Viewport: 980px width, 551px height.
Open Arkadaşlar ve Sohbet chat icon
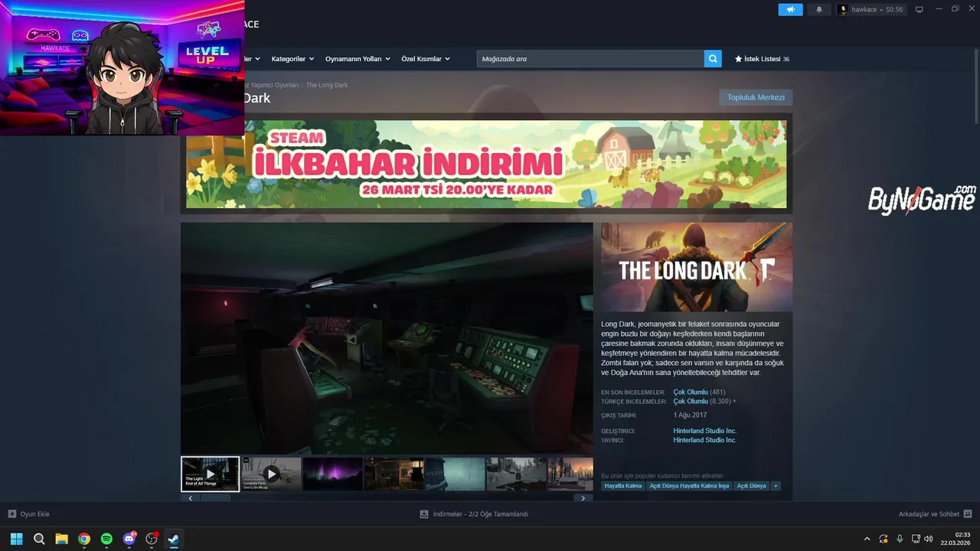(x=967, y=514)
